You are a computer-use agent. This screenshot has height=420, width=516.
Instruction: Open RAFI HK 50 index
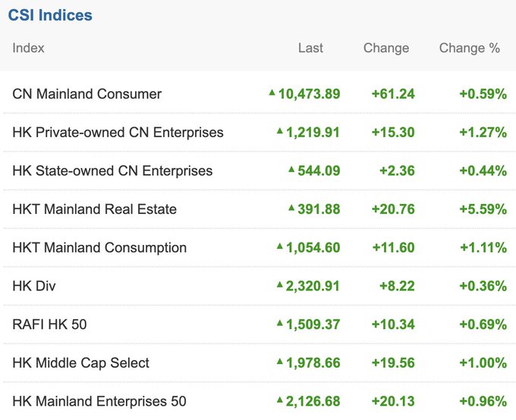[49, 324]
